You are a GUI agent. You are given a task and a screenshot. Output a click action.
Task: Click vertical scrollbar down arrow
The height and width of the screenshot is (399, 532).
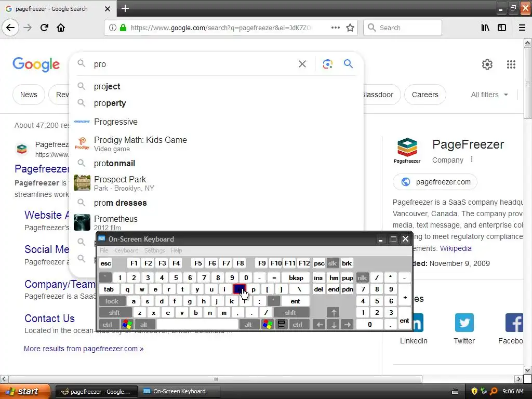[x=527, y=369]
